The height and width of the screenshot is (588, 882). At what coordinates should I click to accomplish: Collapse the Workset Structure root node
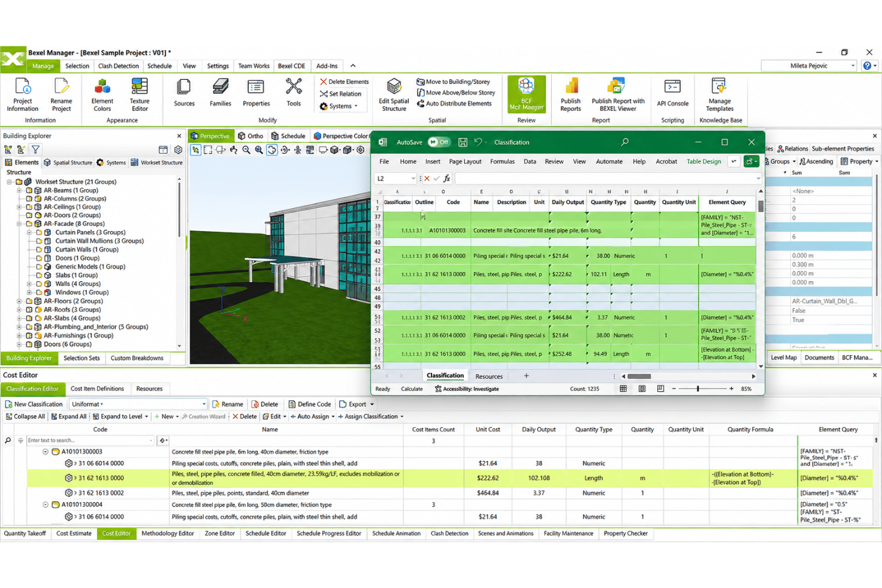(x=10, y=182)
